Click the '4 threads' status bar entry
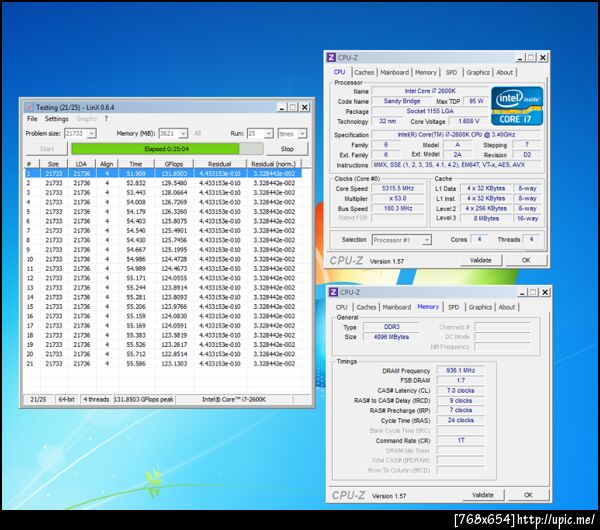Viewport: 600px width, 530px height. click(96, 399)
